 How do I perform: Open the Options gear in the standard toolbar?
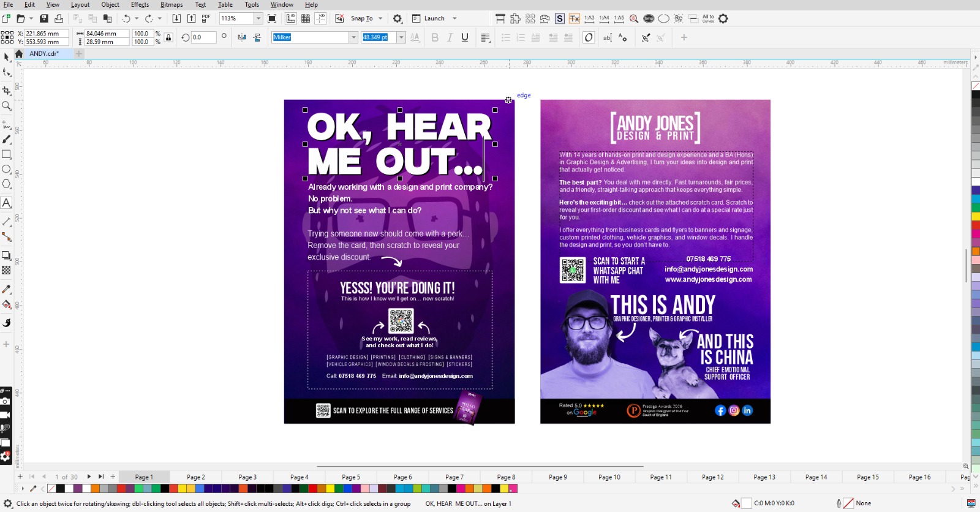coord(398,18)
